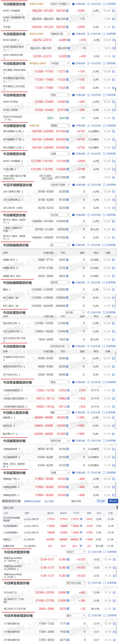Viewport: 119px width, 644px height.
Task: Open trend chart for 钼精矿45%
Action: [x=114, y=260]
